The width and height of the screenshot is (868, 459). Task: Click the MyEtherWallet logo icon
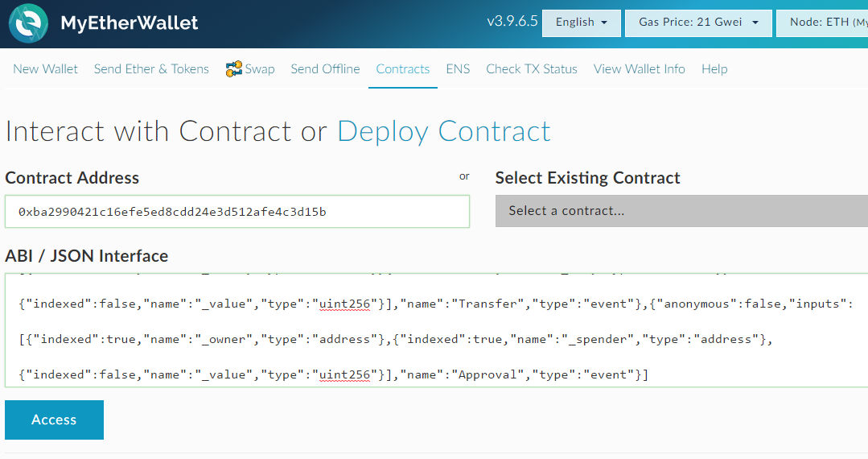click(29, 23)
